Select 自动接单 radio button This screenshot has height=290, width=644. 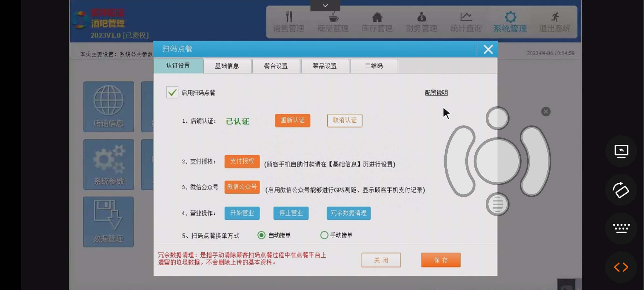coord(261,235)
